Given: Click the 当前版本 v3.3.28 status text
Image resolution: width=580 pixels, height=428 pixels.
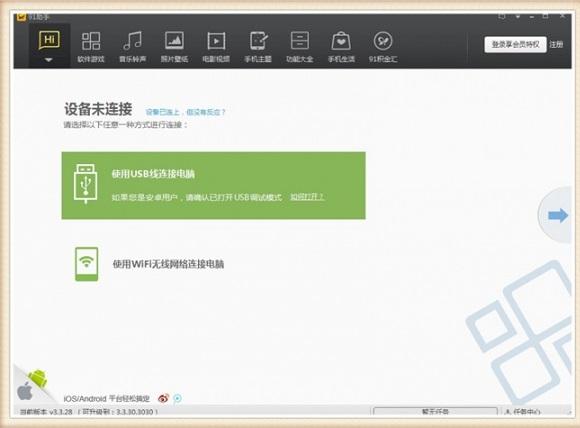Looking at the screenshot, I should click(x=46, y=412).
